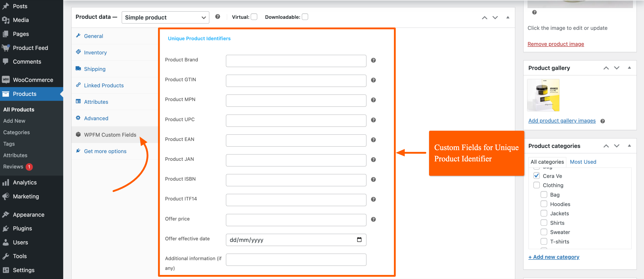Image resolution: width=644 pixels, height=279 pixels.
Task: Open the Posts menu in sidebar
Action: tap(32, 6)
